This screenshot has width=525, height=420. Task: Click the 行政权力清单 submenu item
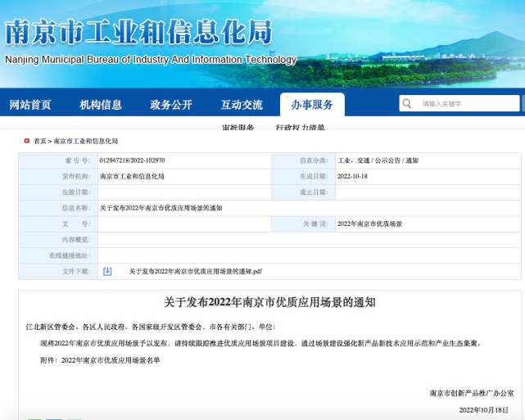point(301,128)
